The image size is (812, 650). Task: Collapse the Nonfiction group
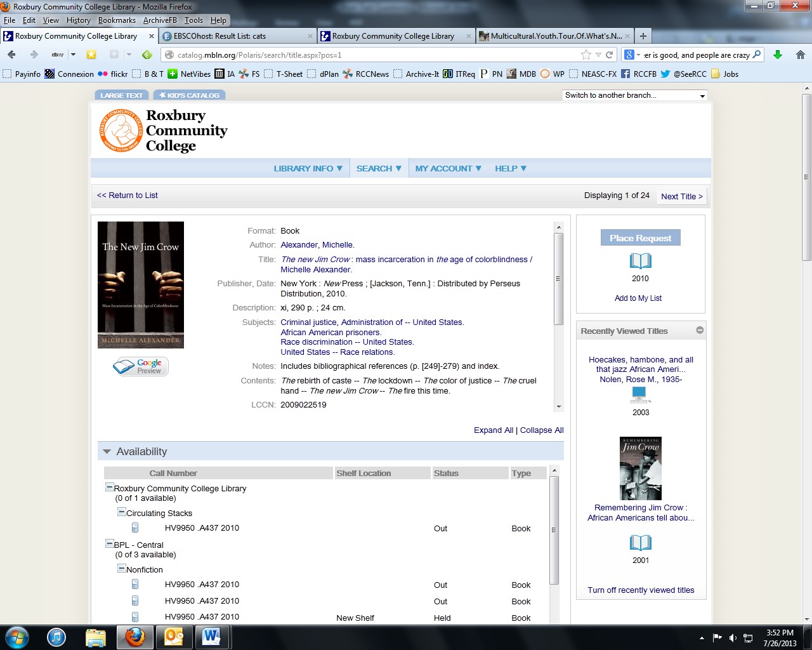click(x=121, y=568)
